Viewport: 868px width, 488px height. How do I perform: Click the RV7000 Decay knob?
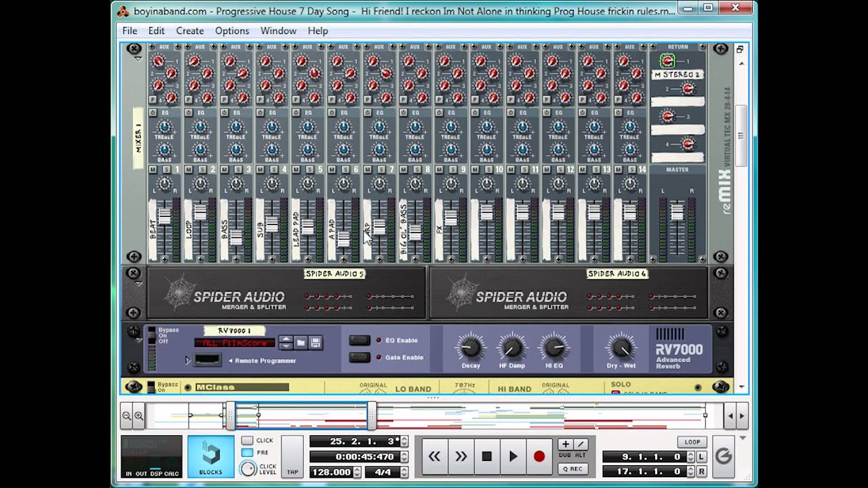(x=471, y=348)
